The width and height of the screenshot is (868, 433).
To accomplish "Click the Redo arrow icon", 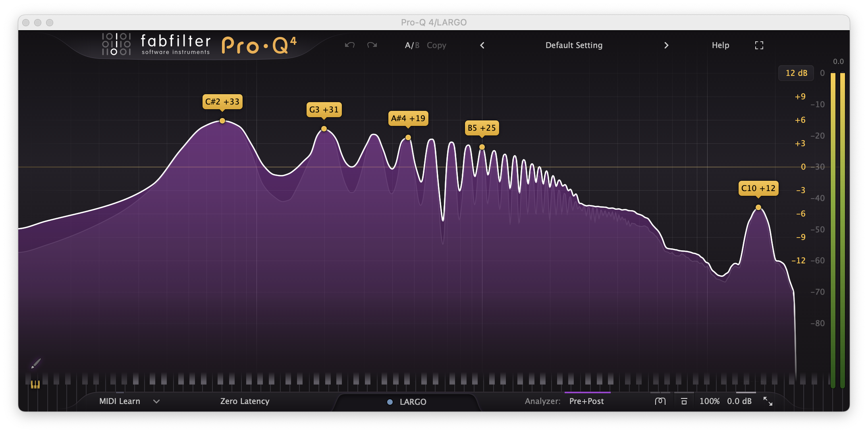I will tap(372, 45).
